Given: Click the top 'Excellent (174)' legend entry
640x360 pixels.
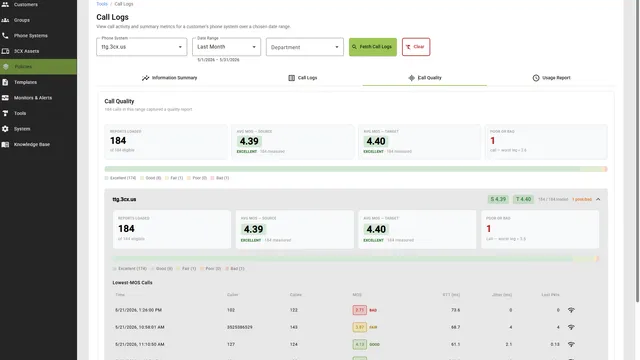Looking at the screenshot, I should 120,178.
